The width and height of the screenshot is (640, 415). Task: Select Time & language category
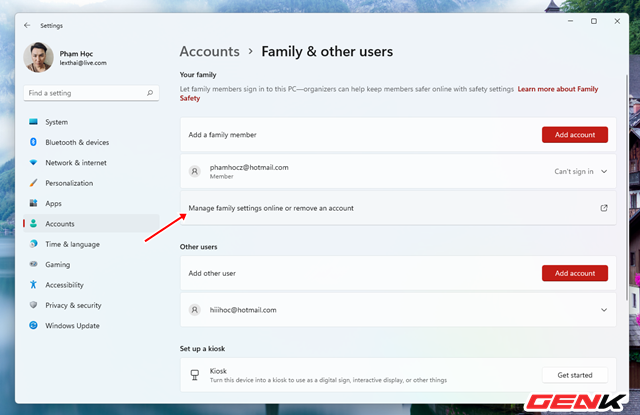pyautogui.click(x=91, y=244)
